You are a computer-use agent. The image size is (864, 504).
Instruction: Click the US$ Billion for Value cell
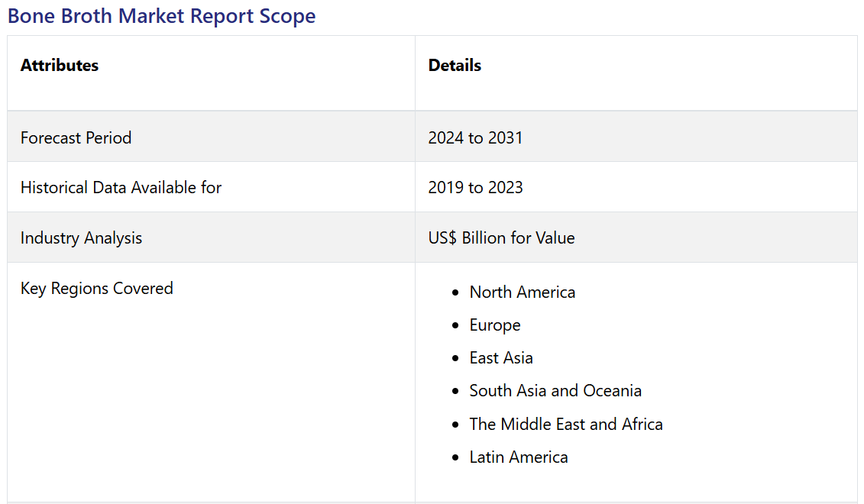point(501,237)
